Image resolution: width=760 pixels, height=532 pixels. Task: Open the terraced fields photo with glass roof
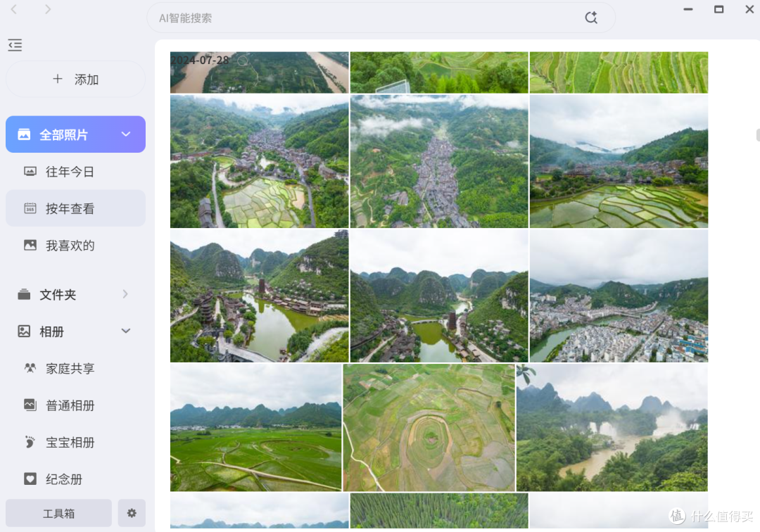[439, 72]
